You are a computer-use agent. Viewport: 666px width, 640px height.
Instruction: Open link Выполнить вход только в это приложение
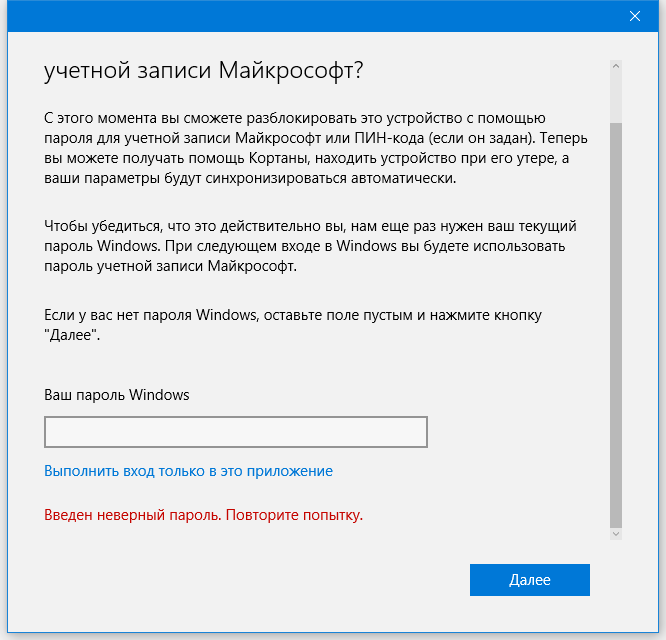click(x=188, y=471)
